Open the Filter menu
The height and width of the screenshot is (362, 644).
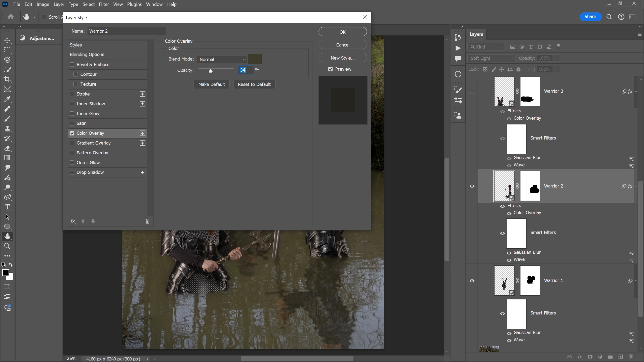click(104, 4)
